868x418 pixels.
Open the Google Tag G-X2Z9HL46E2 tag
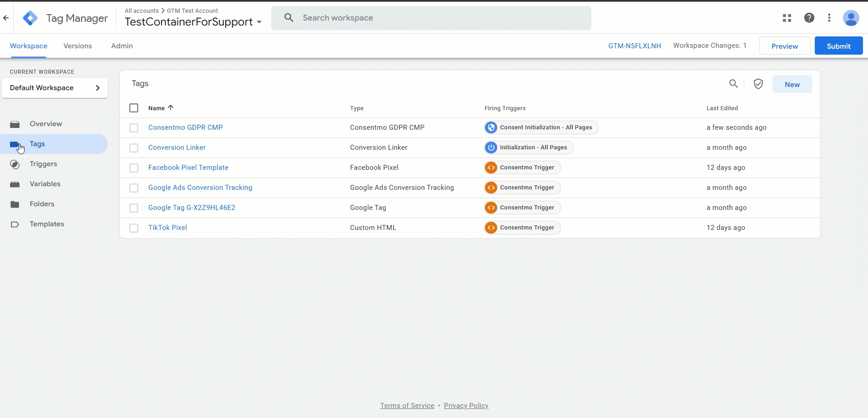coord(192,208)
